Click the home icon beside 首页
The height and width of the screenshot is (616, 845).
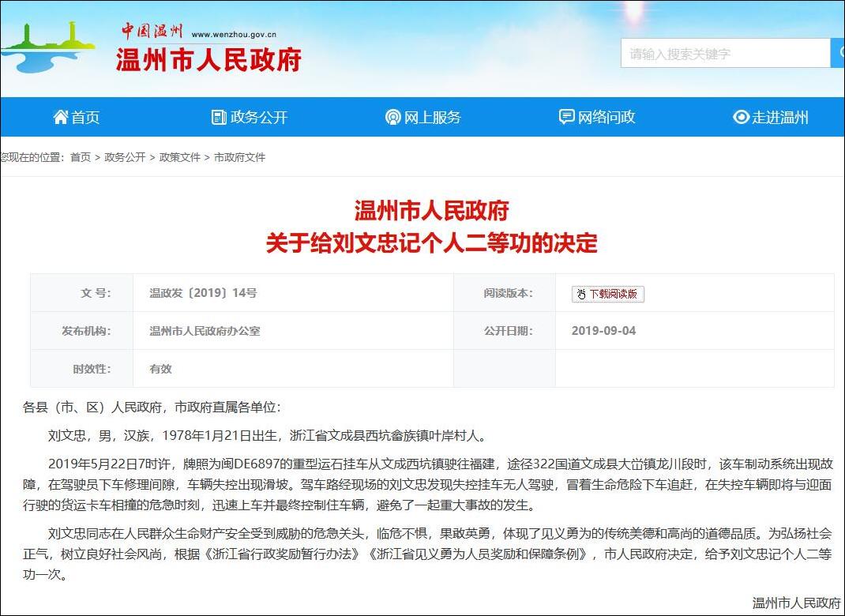coord(60,116)
